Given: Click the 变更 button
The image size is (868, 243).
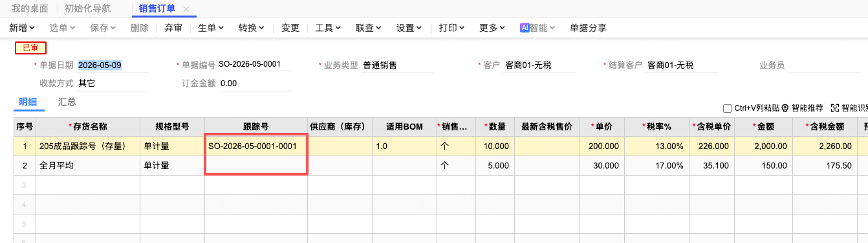Looking at the screenshot, I should [x=290, y=28].
